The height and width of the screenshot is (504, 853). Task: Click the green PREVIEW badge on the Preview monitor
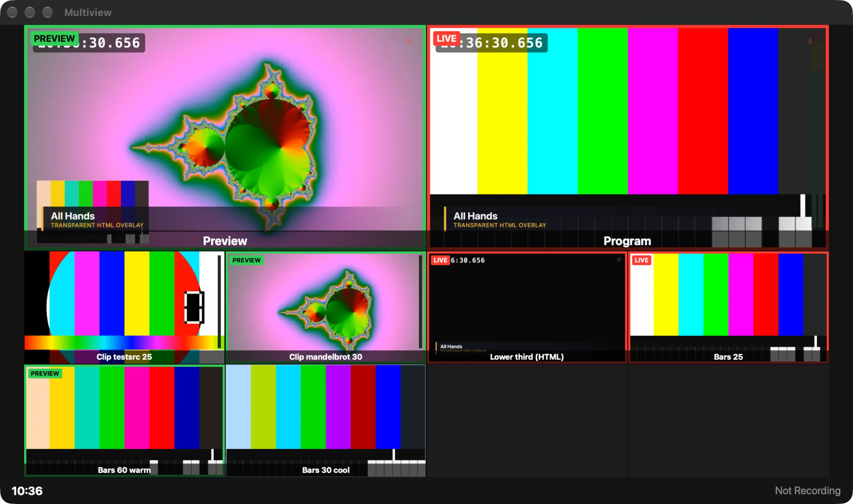54,39
